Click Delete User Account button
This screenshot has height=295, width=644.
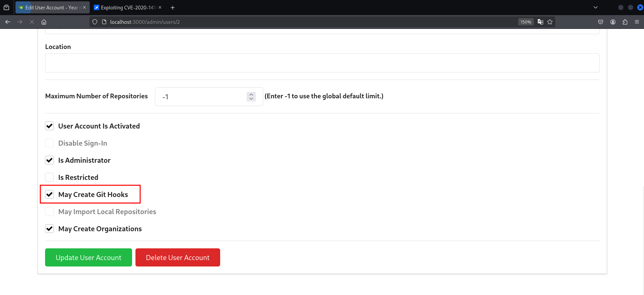click(x=177, y=257)
